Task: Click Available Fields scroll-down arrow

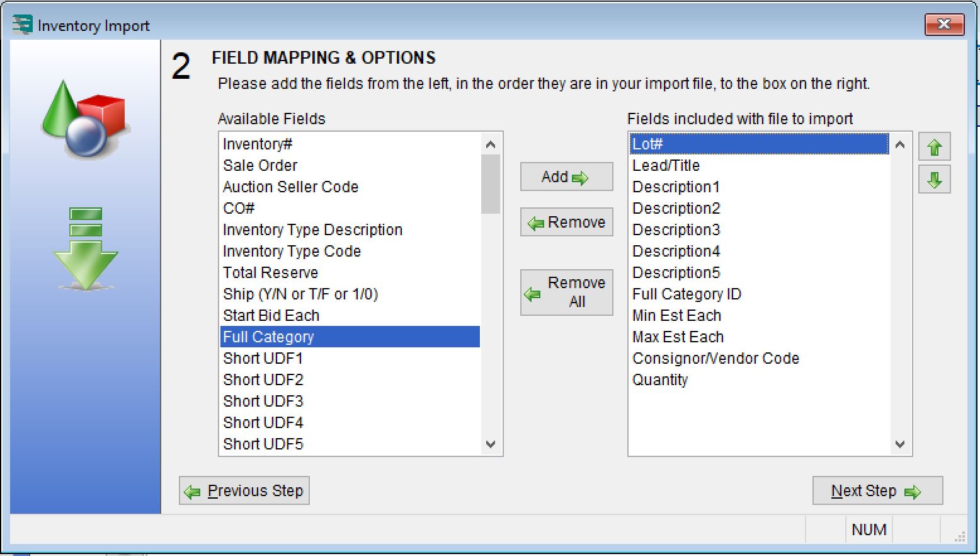Action: [x=491, y=444]
